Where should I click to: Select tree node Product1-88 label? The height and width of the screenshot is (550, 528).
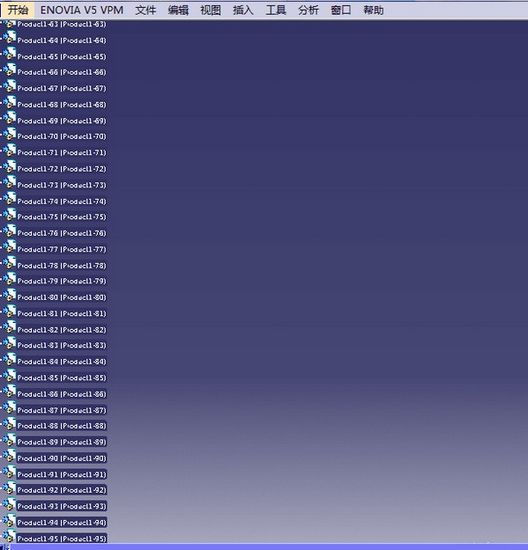[x=62, y=426]
